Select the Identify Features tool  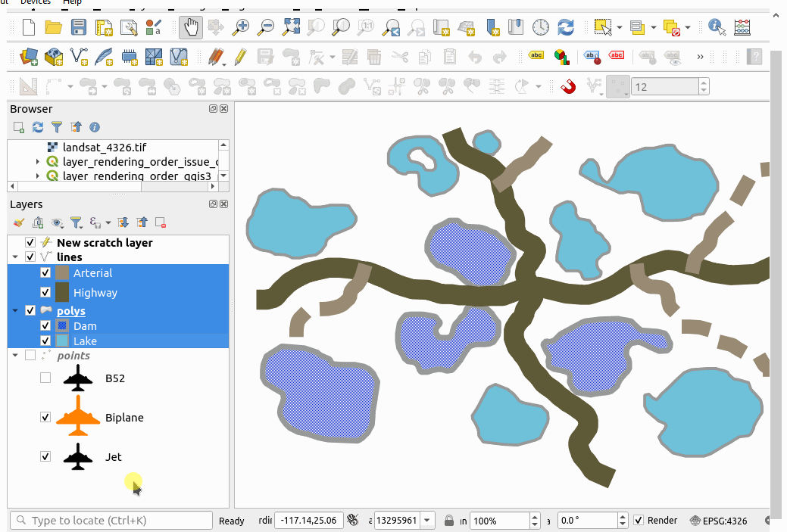[716, 27]
